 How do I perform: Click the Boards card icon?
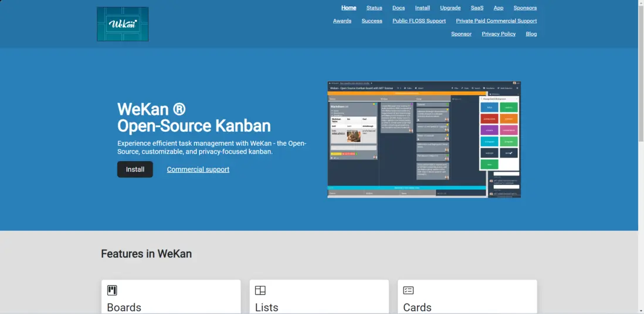[112, 290]
